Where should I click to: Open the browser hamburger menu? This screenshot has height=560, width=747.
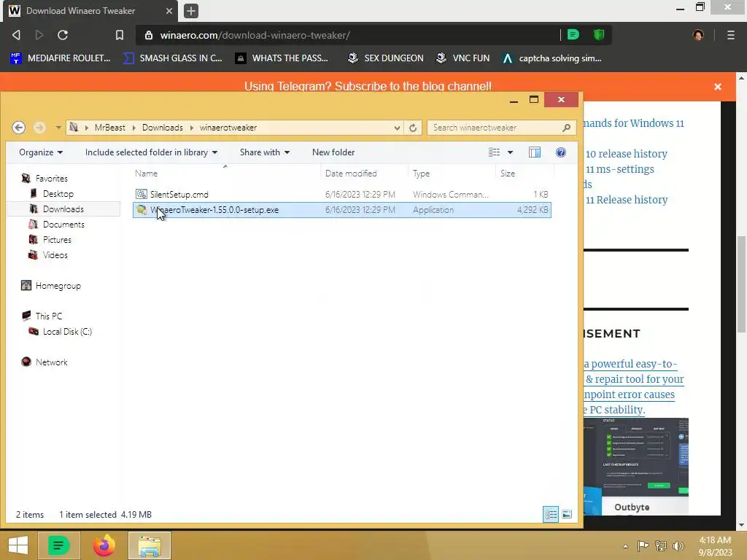click(x=731, y=35)
